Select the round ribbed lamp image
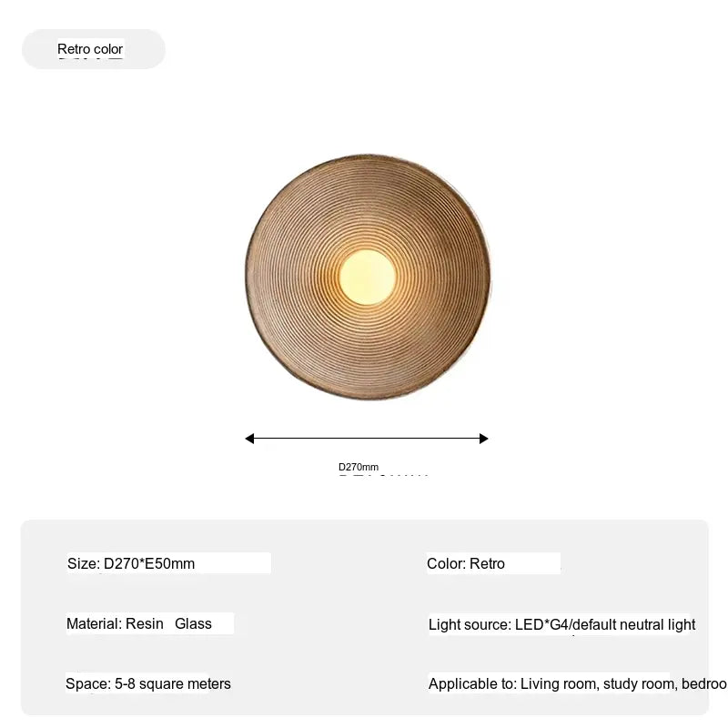Screen dimensions: 728x728 [368, 277]
